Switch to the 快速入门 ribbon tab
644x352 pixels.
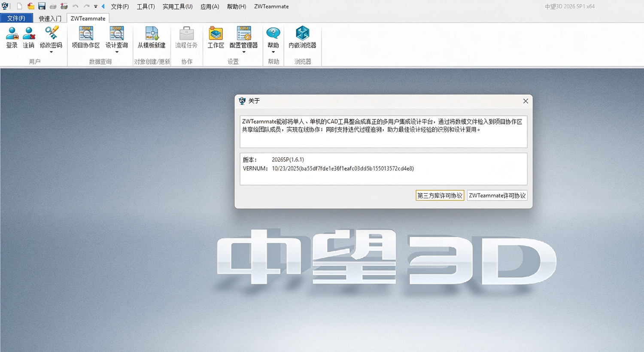click(x=50, y=18)
